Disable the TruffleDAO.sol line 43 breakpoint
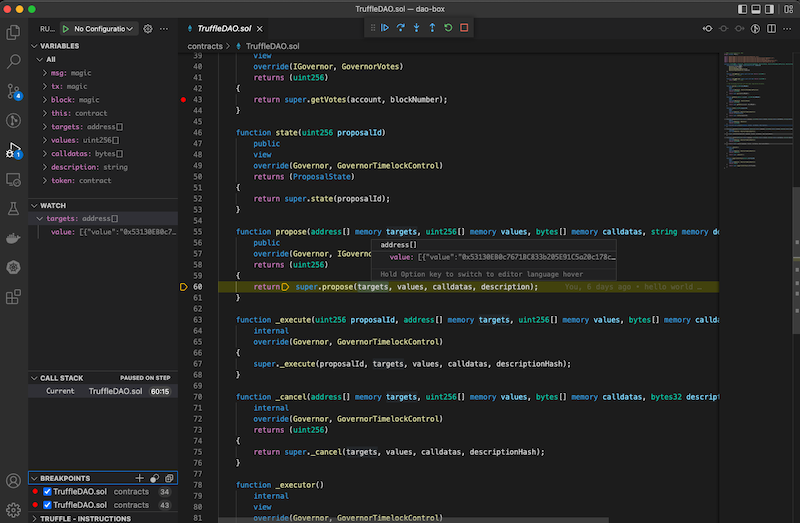The height and width of the screenshot is (523, 800). coord(47,505)
